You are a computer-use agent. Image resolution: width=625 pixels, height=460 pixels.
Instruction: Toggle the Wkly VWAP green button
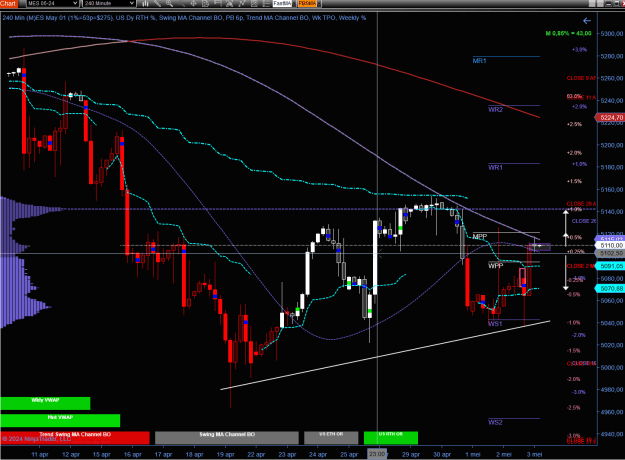45,403
